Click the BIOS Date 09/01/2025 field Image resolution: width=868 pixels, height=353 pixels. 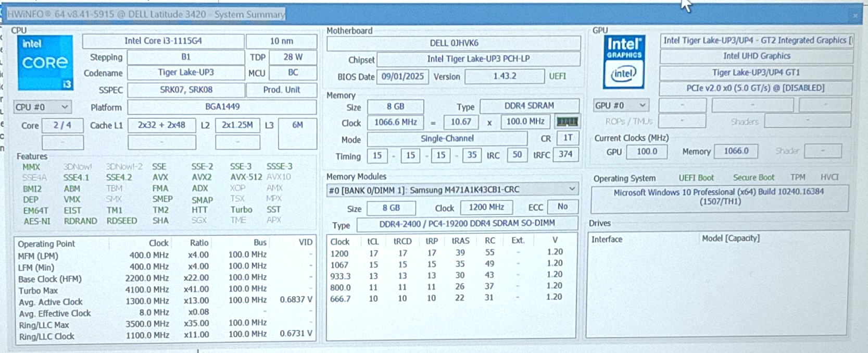click(x=402, y=77)
